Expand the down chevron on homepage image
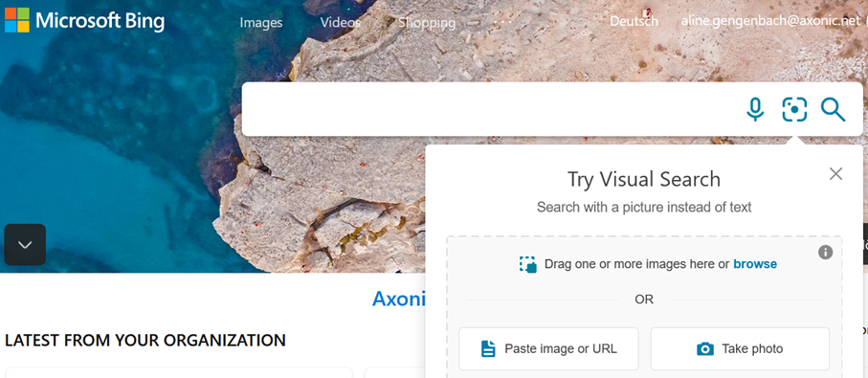 [25, 245]
